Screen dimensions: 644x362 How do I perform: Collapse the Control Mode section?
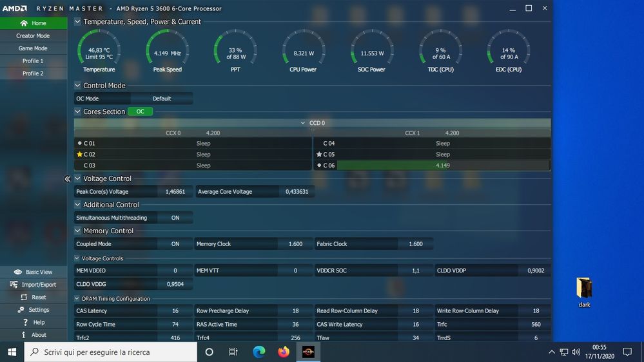[x=77, y=86]
